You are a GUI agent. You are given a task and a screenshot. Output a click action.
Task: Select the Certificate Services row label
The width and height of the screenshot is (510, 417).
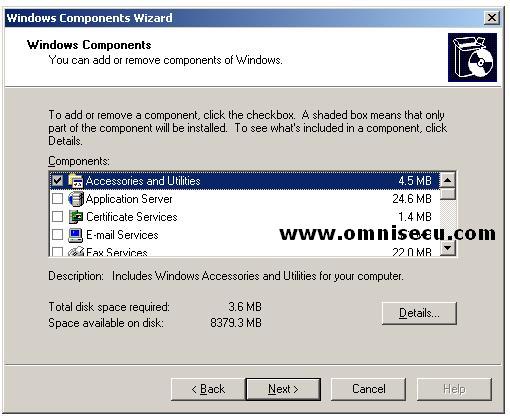[x=132, y=217]
